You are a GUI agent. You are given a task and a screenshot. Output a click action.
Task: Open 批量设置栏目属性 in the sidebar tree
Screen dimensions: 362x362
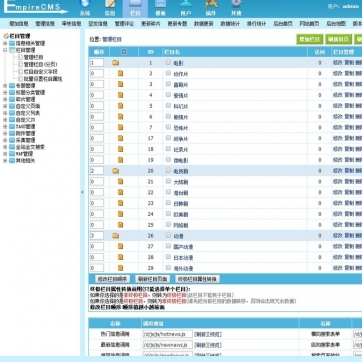(x=43, y=79)
